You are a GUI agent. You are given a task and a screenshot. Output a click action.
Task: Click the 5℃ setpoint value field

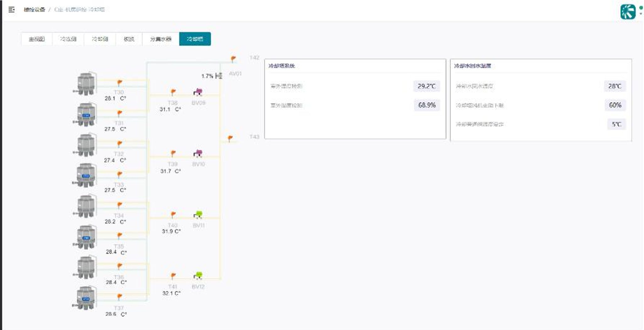(x=616, y=124)
